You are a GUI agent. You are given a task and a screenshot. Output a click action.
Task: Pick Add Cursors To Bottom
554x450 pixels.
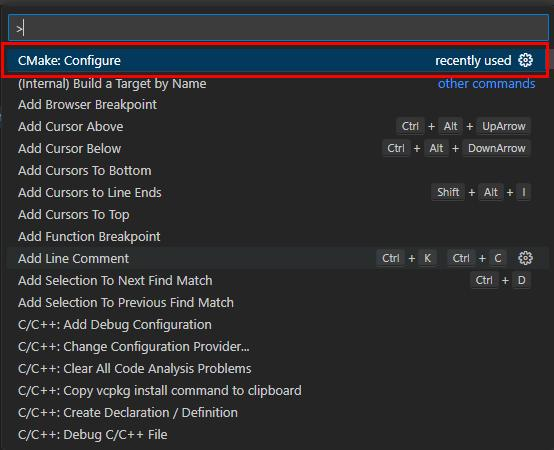[277, 171]
